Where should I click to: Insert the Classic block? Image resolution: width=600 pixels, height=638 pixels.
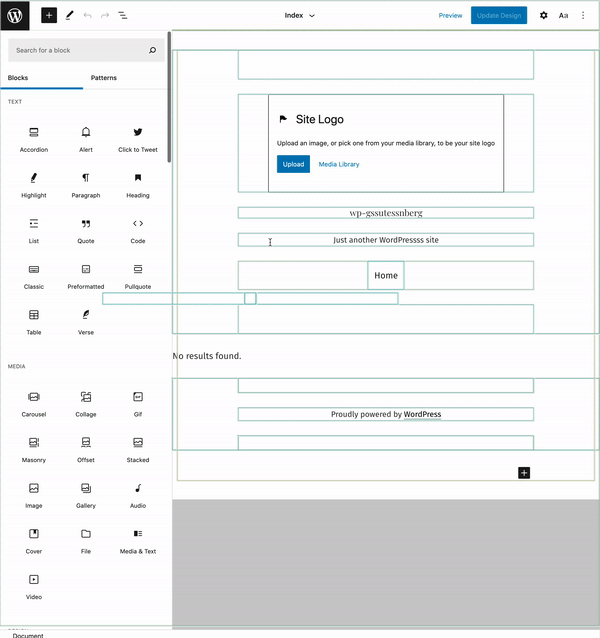[x=34, y=276]
